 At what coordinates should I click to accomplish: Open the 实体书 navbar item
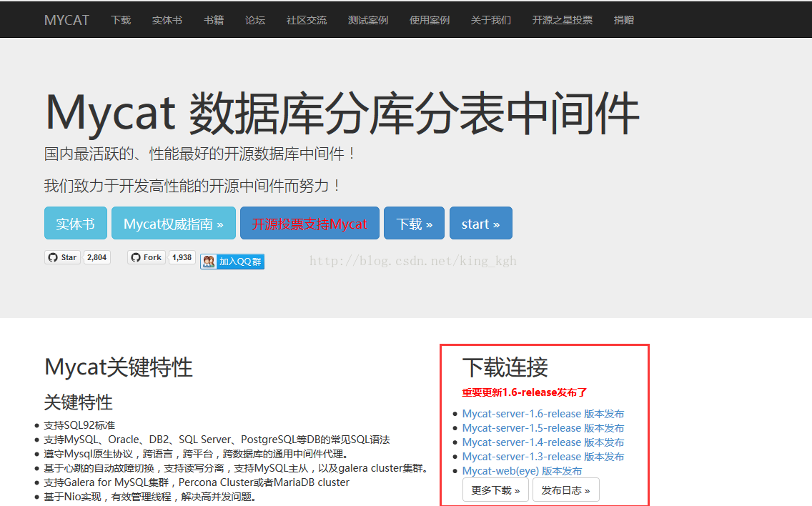(x=167, y=20)
